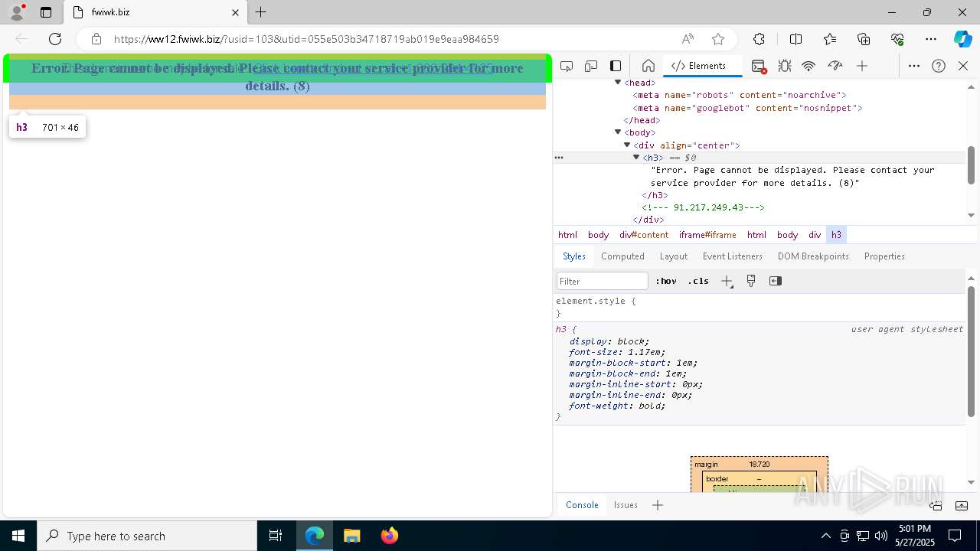The width and height of the screenshot is (980, 551).
Task: Open the Issues drawer tab
Action: point(626,505)
